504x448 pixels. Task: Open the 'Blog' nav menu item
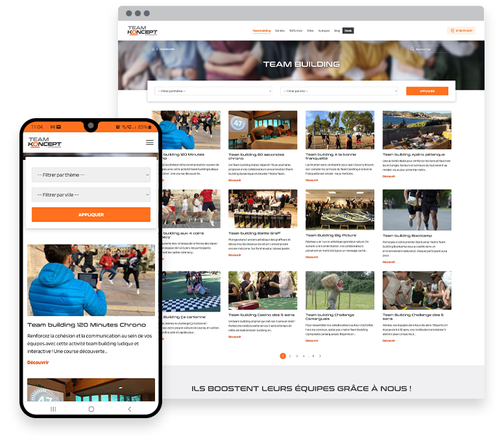337,31
